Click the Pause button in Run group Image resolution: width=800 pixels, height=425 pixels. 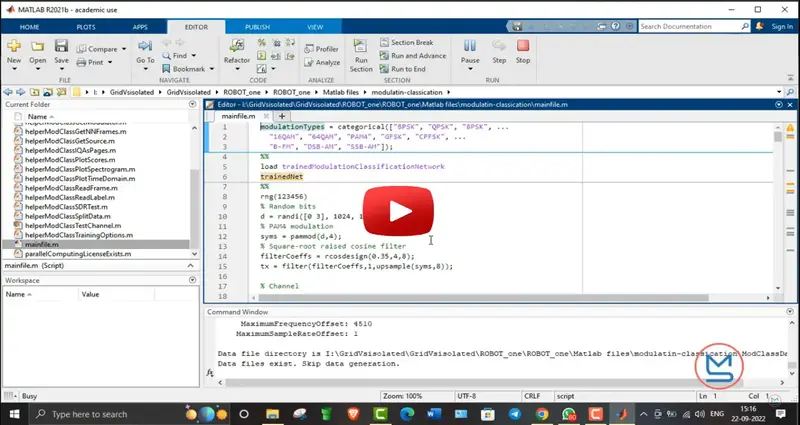click(469, 50)
